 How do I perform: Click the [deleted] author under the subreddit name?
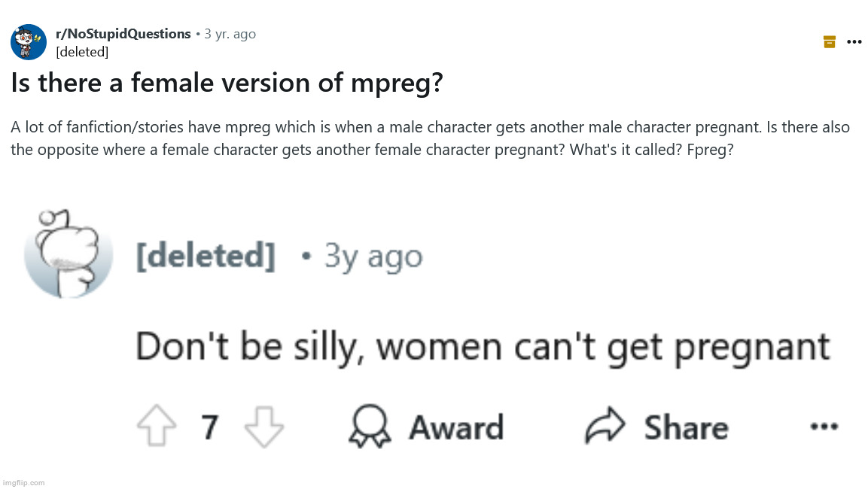(x=82, y=52)
